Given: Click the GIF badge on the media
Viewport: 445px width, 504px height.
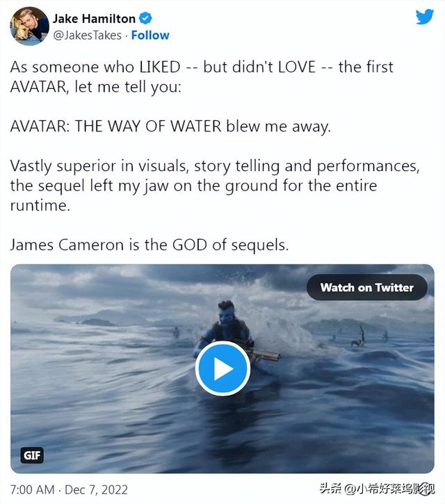Looking at the screenshot, I should [x=32, y=455].
